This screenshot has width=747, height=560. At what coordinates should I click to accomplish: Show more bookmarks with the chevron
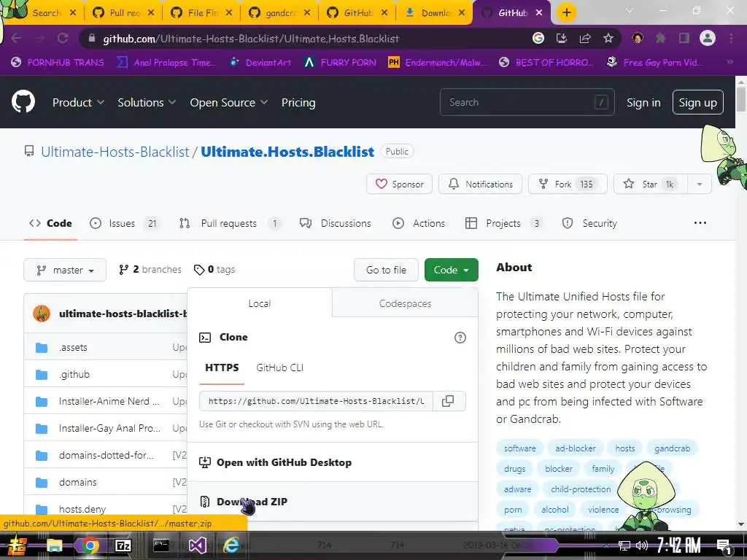(x=729, y=62)
